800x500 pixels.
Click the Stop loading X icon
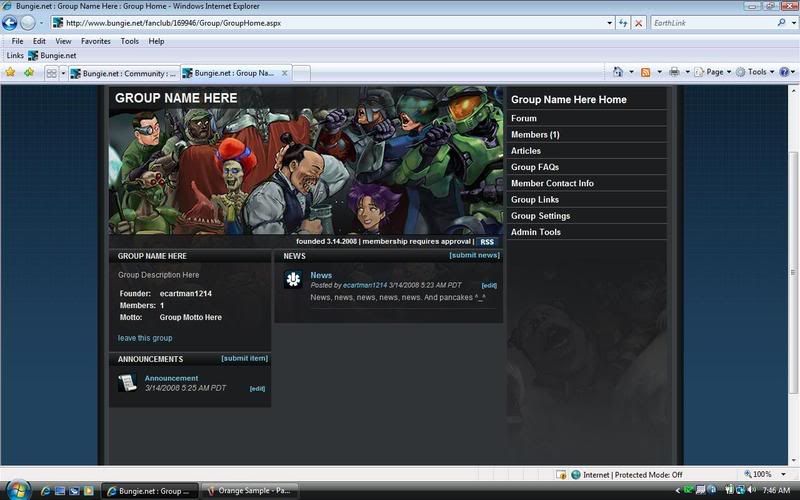click(639, 22)
